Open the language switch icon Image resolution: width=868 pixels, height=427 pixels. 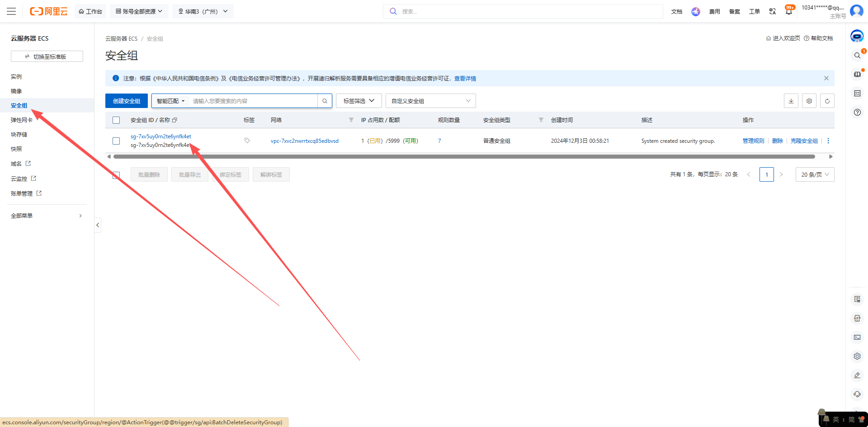tap(773, 11)
